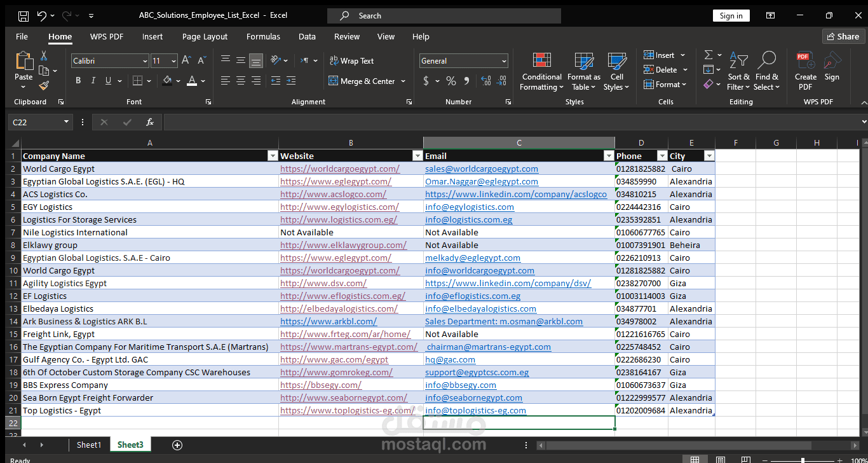Image resolution: width=868 pixels, height=463 pixels.
Task: Click the Orientation text angle icon
Action: click(276, 60)
